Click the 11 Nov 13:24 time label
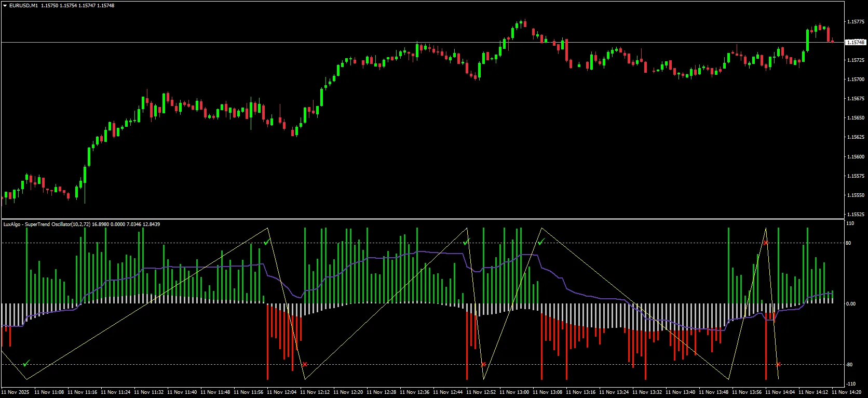The image size is (868, 398). (x=614, y=392)
